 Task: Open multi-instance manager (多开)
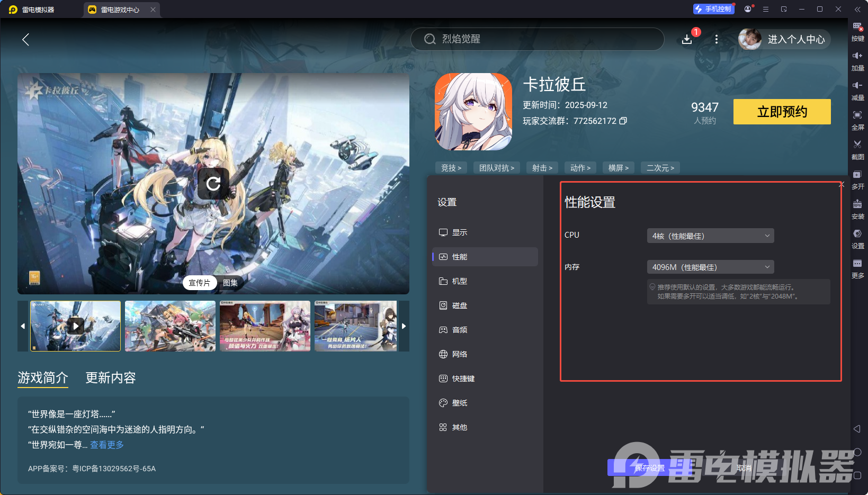click(858, 179)
